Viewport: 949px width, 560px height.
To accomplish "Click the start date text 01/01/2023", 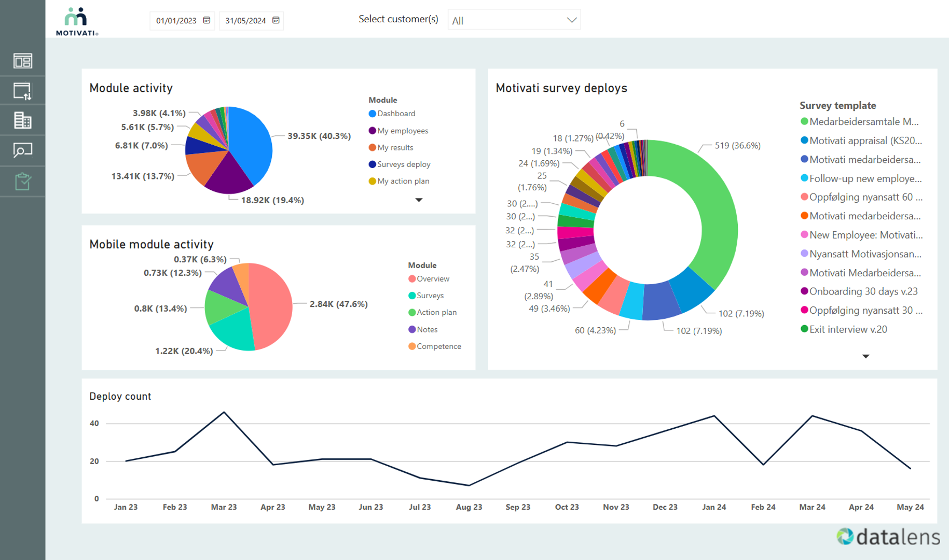I will pos(176,21).
